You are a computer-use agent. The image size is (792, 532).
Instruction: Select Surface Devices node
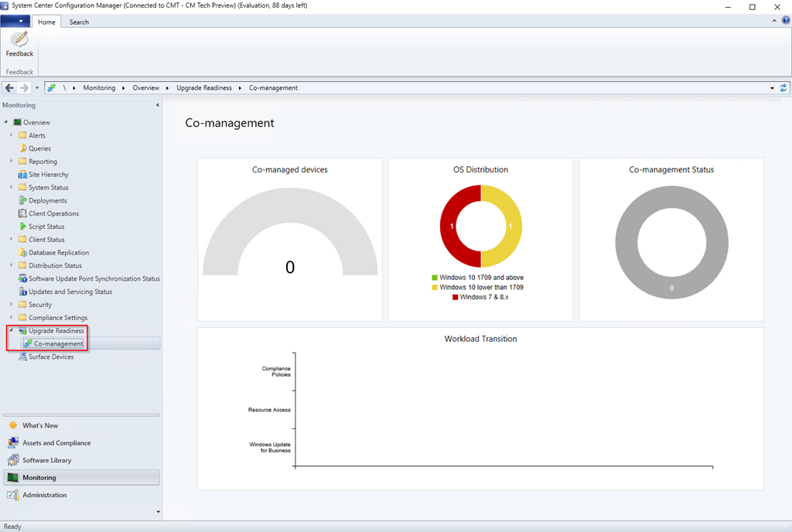[x=51, y=357]
